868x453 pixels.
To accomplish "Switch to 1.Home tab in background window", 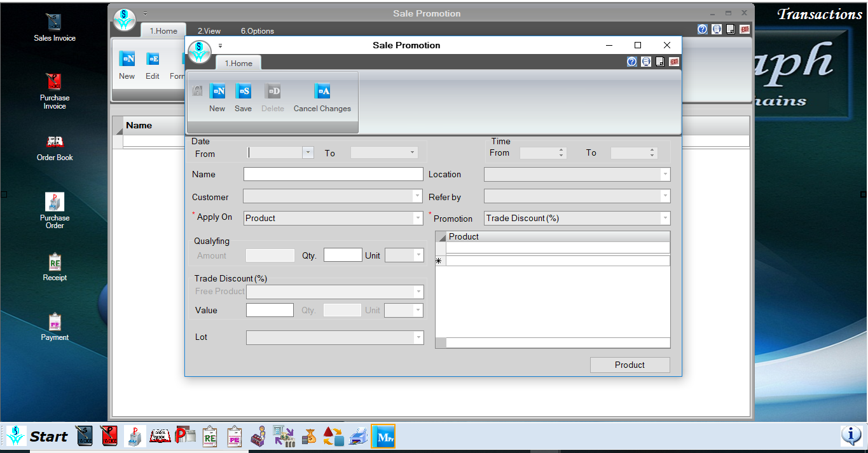I will [163, 30].
